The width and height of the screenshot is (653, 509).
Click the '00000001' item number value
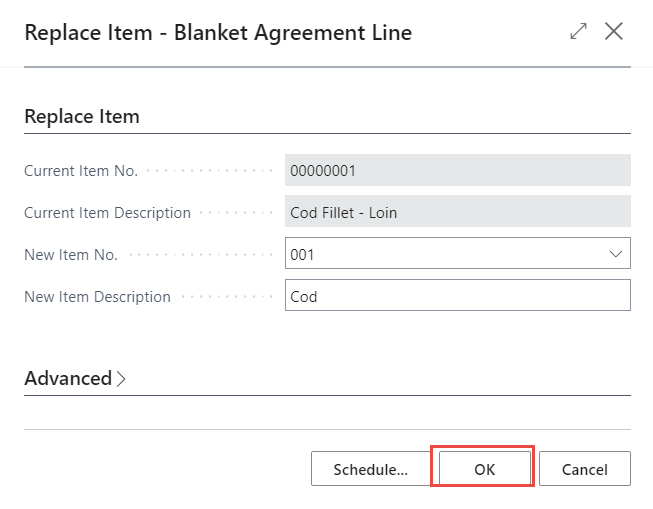point(323,170)
